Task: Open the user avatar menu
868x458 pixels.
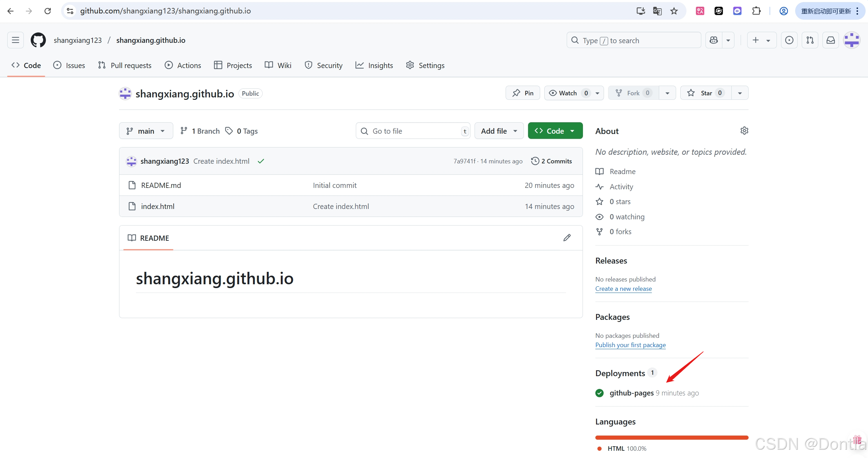Action: (x=851, y=40)
